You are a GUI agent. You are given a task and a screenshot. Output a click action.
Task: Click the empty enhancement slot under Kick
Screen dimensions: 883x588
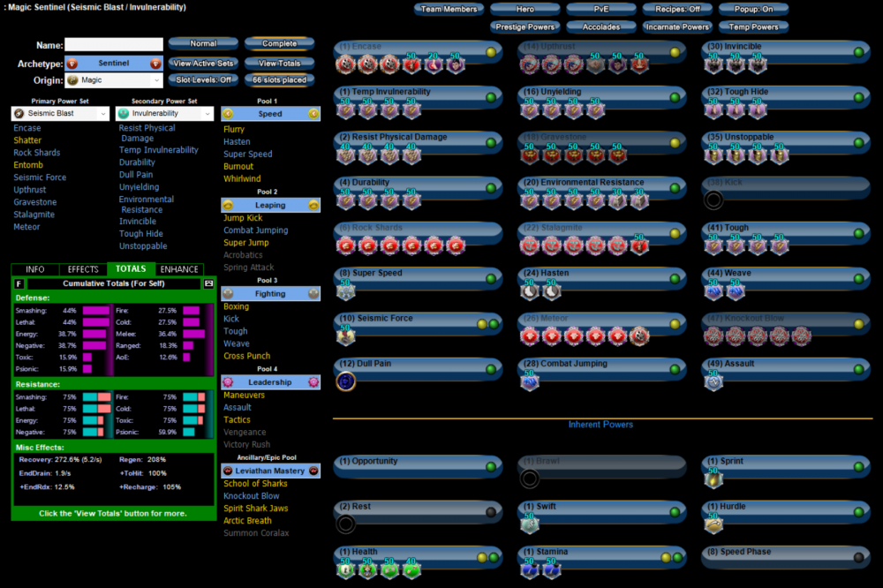click(713, 200)
